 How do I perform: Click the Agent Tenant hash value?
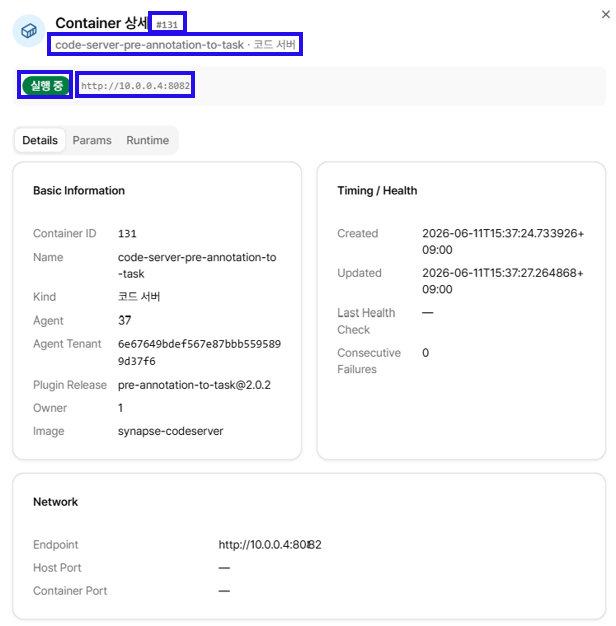click(x=199, y=352)
